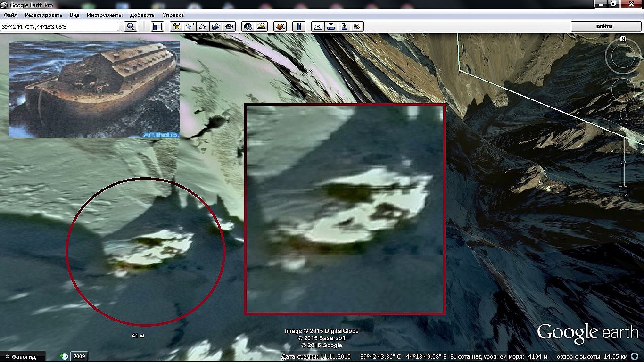Screen dimensions: 644x362
Task: Open the Инструменты menu
Action: (x=105, y=15)
